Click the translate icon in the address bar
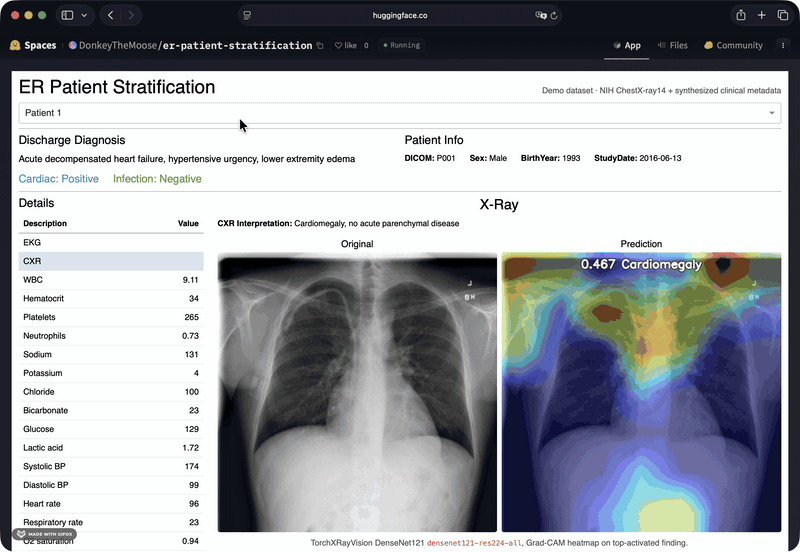 pyautogui.click(x=540, y=15)
